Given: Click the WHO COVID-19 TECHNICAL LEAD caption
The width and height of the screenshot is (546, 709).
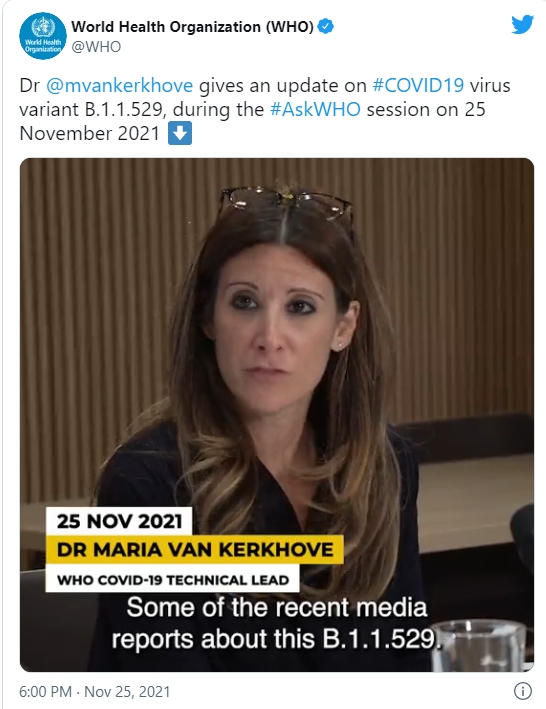Looking at the screenshot, I should (173, 579).
